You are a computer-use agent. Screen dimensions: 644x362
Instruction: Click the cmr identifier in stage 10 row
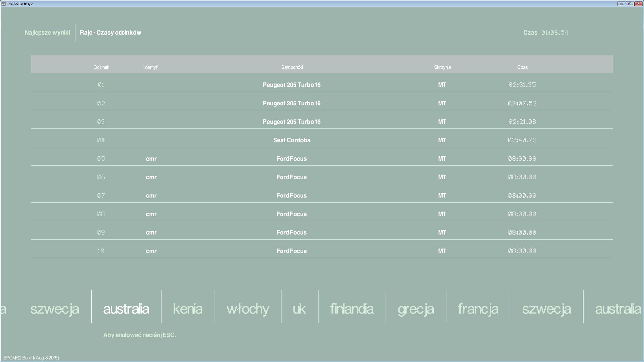pyautogui.click(x=151, y=251)
